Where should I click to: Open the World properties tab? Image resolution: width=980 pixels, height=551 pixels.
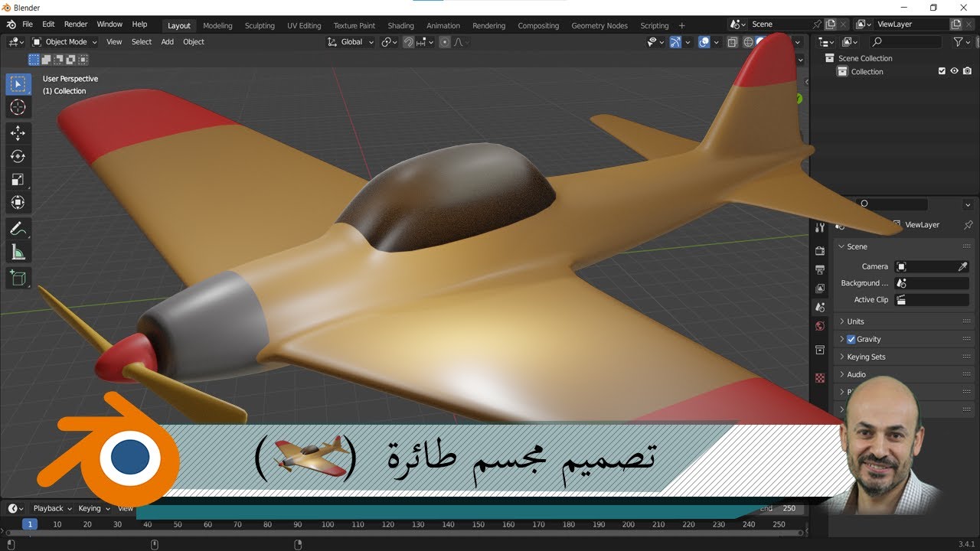click(x=820, y=326)
